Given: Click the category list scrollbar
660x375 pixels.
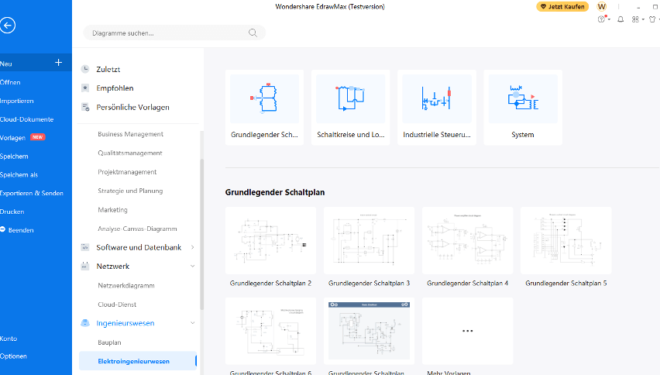Looking at the screenshot, I should click(x=202, y=234).
